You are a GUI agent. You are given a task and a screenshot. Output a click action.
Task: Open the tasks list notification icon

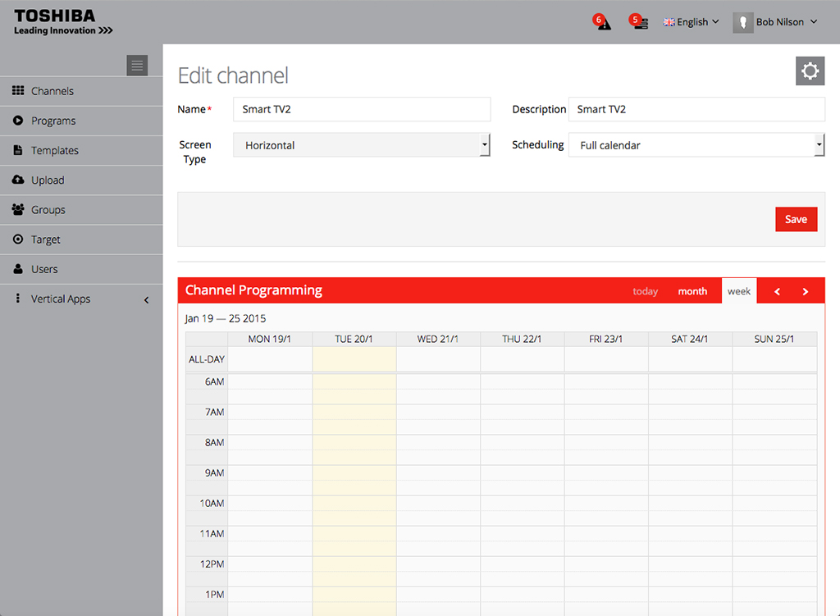639,22
